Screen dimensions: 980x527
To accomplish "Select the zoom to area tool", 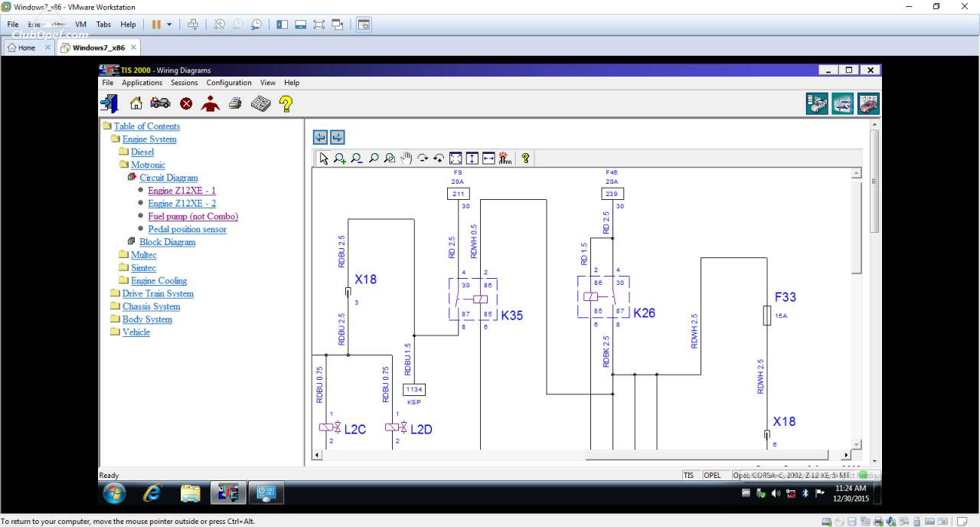I will point(390,159).
